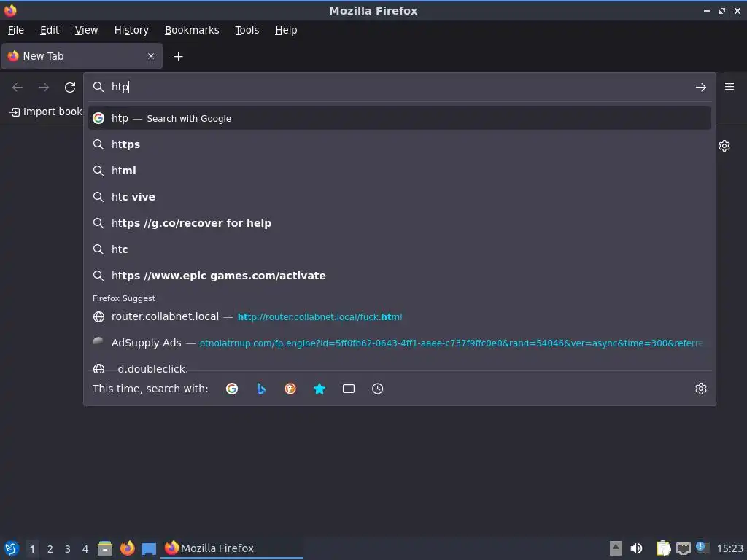Open the Tools menu
Screen dimensions: 747x560
pos(247,30)
